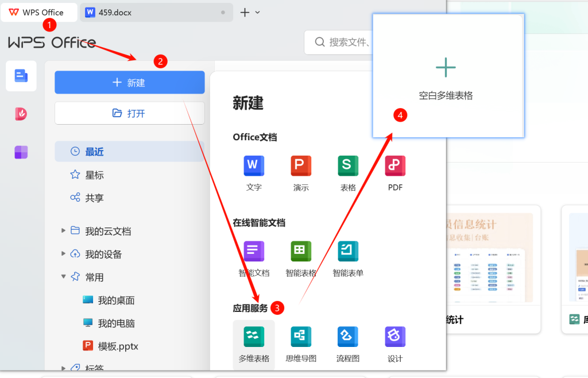Screen dimensions: 588x378
Task: Open 我的桌面 desktop shortcut
Action: (x=109, y=300)
